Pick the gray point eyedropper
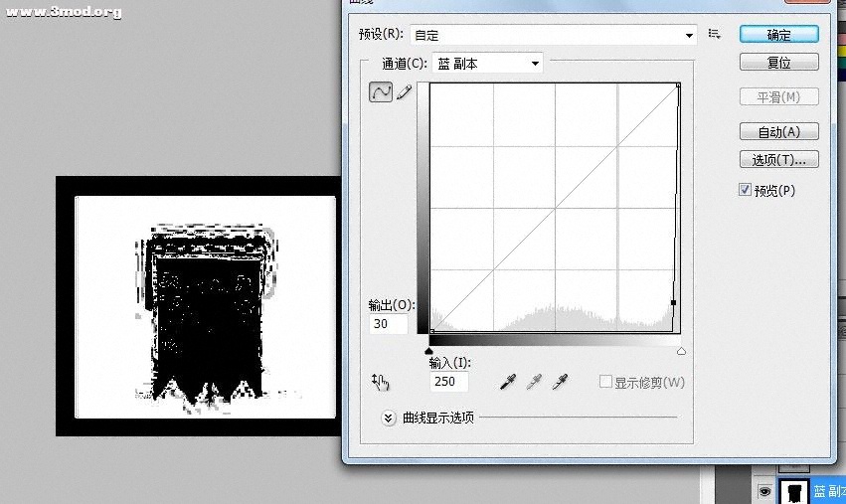846x504 pixels. (x=534, y=382)
